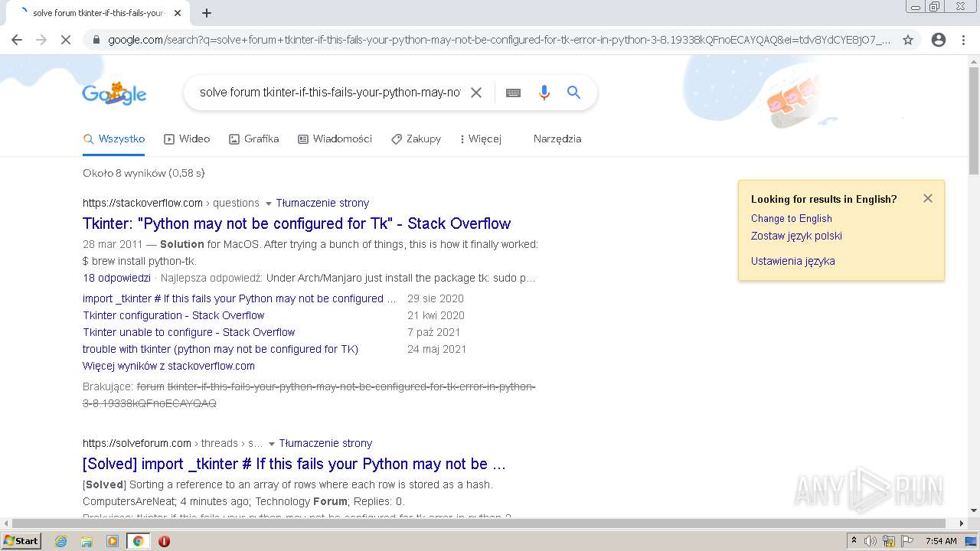
Task: Open 'Tkinter unable to configure' sublink
Action: pyautogui.click(x=189, y=332)
